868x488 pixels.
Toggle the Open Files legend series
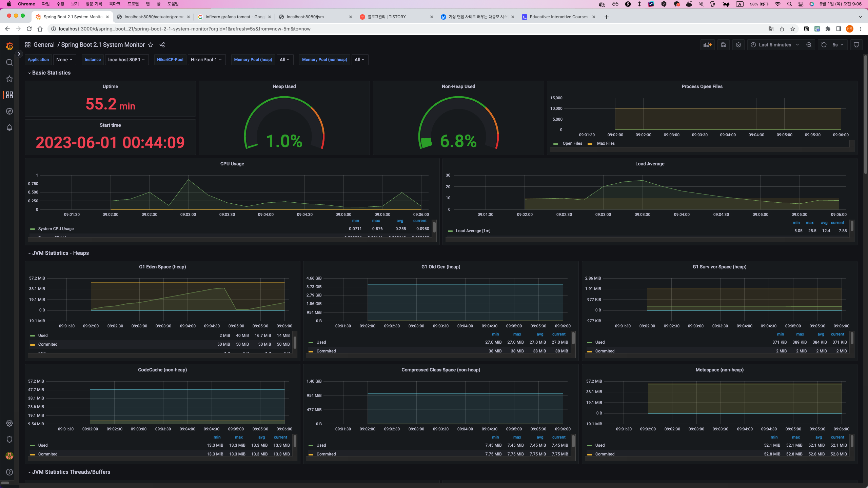tap(572, 143)
